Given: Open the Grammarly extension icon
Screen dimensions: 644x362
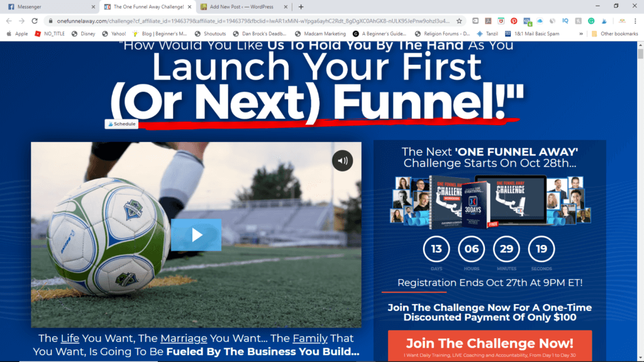Looking at the screenshot, I should [591, 21].
